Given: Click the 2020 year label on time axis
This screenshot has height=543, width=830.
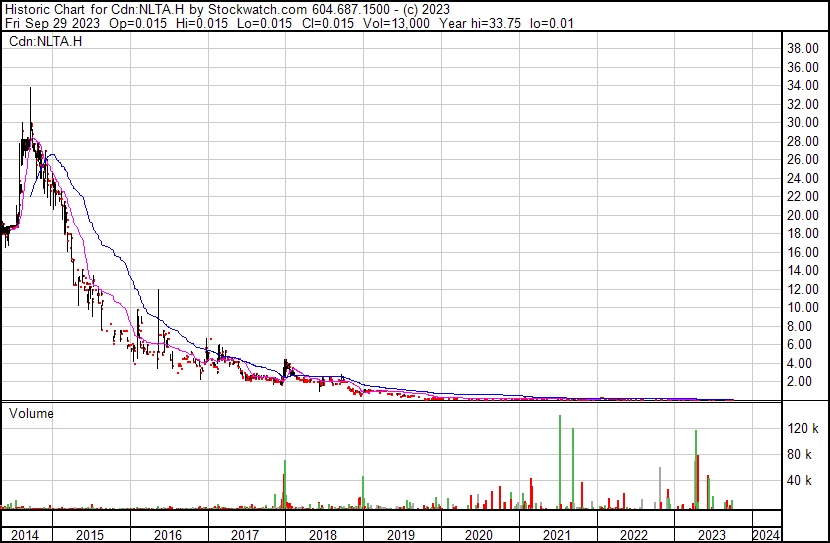Looking at the screenshot, I should click(x=479, y=535).
